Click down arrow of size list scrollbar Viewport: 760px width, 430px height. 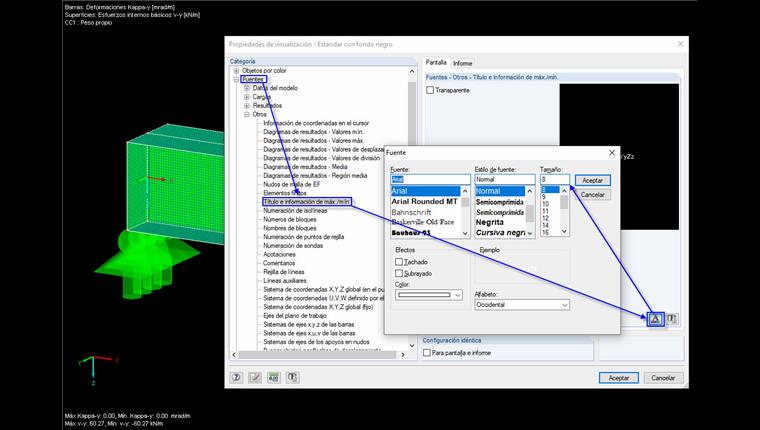[564, 232]
